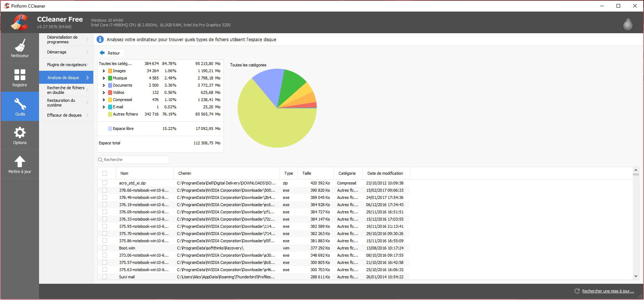Check the 376.19-notebook file checkbox
644x300 pixels.
[x=105, y=205]
